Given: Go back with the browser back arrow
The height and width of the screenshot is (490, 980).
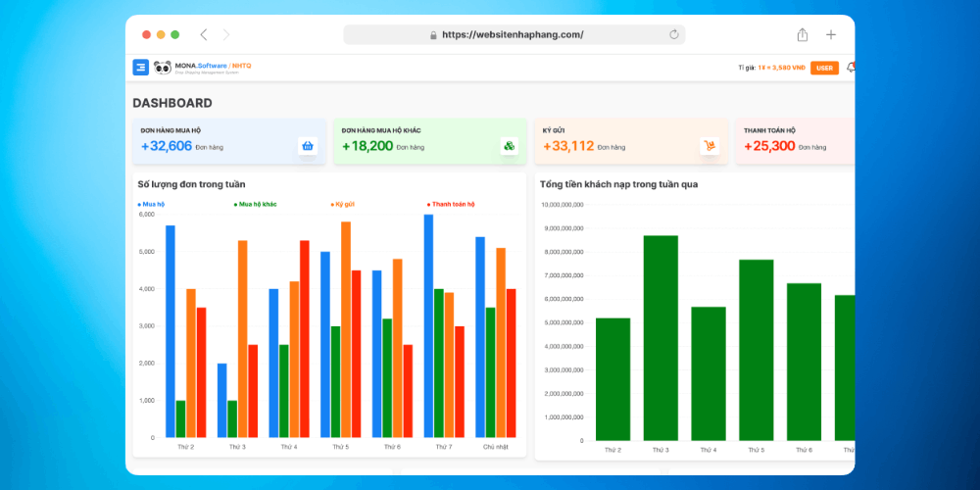Looking at the screenshot, I should pyautogui.click(x=204, y=34).
